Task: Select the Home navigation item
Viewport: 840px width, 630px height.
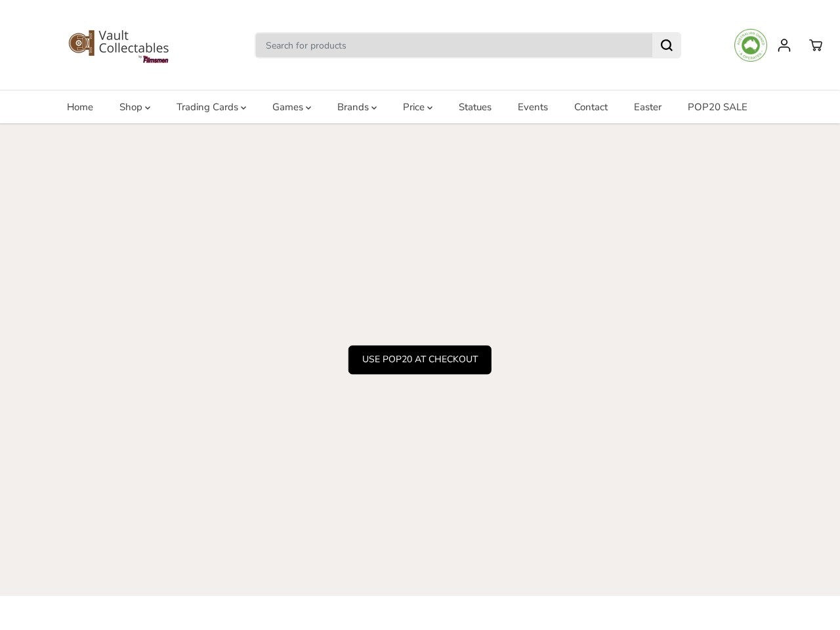Action: click(x=79, y=107)
